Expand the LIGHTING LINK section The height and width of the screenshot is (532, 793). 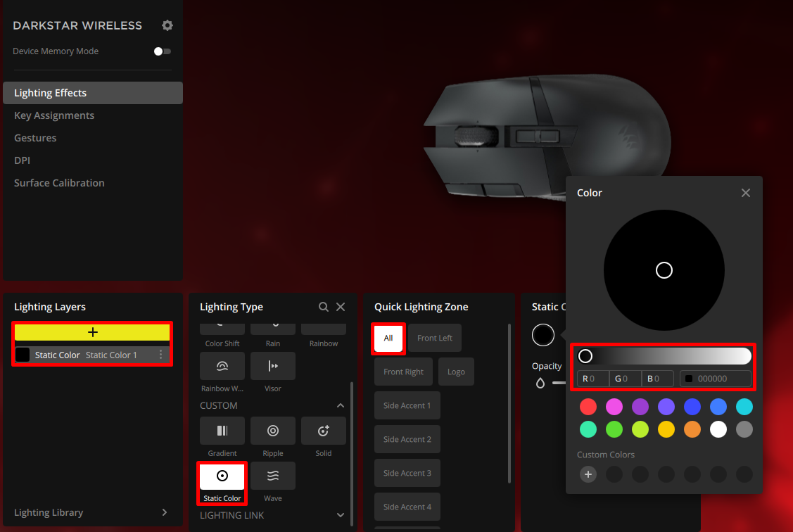341,515
